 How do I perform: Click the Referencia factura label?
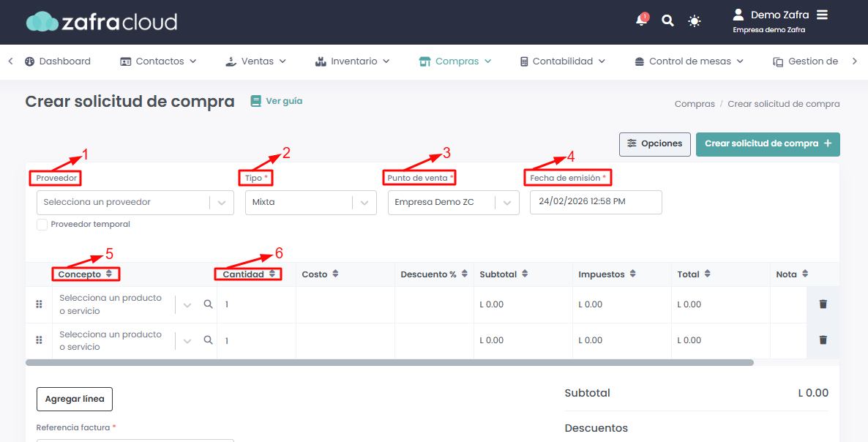coord(76,427)
